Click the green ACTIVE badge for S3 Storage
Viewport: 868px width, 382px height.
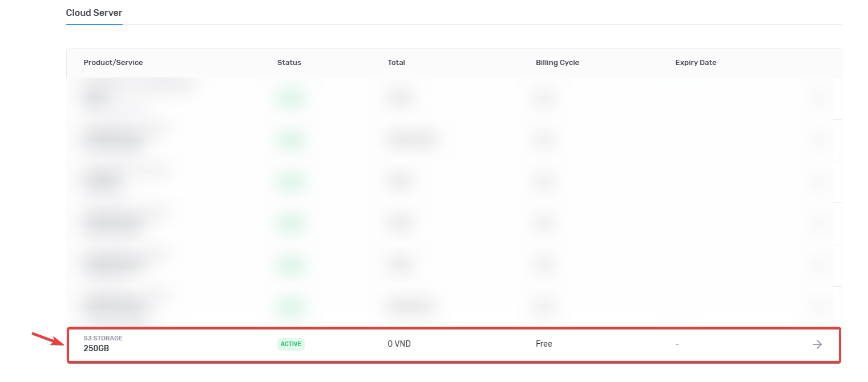290,344
